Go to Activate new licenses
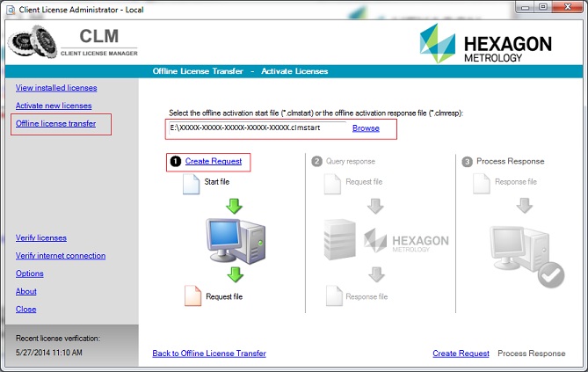The height and width of the screenshot is (372, 588). pos(54,106)
